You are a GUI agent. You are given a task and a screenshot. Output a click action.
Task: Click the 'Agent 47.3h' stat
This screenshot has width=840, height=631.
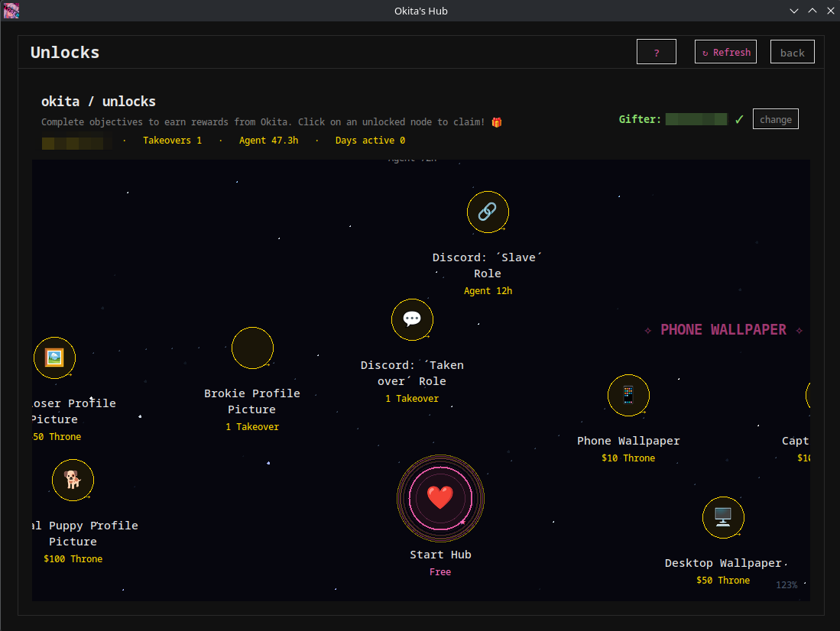pos(268,141)
